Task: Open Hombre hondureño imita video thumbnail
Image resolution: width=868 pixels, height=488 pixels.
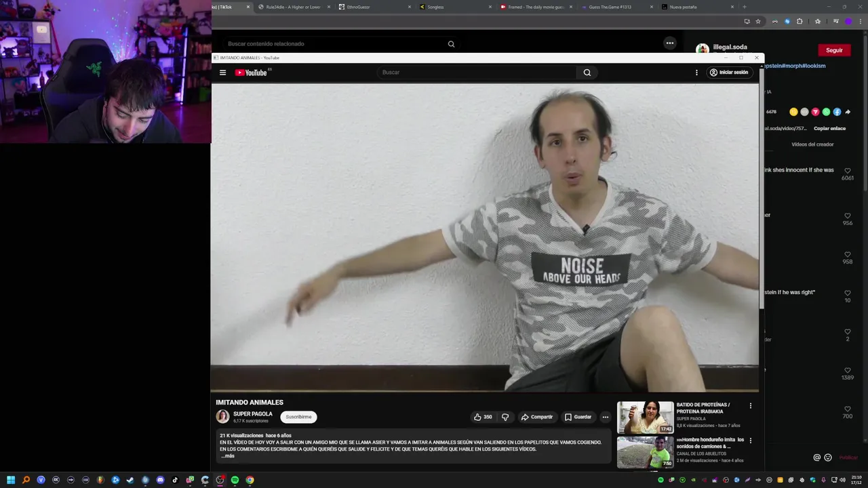Action: pyautogui.click(x=646, y=452)
